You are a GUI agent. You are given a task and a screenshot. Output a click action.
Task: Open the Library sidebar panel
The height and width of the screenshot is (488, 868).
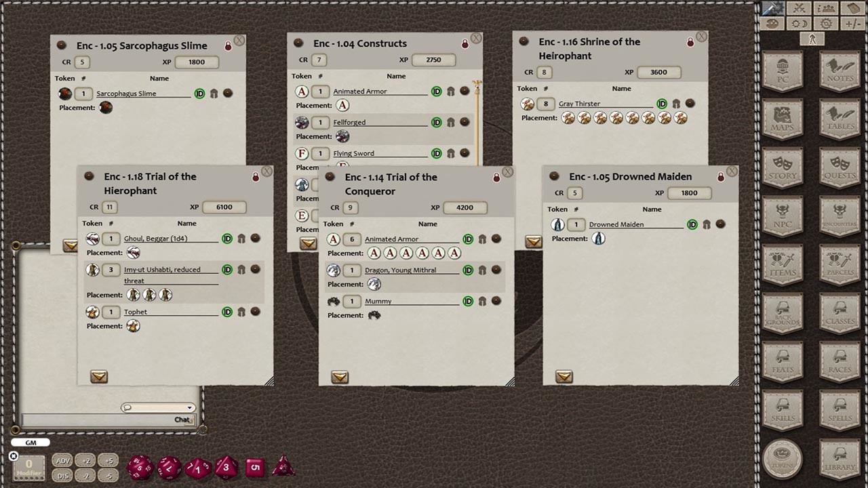(x=839, y=457)
